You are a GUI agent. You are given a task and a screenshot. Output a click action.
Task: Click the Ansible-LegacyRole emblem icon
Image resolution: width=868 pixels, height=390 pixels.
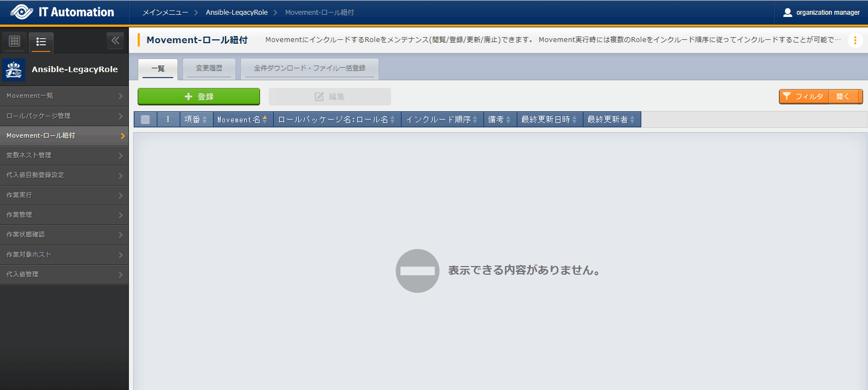tap(14, 70)
